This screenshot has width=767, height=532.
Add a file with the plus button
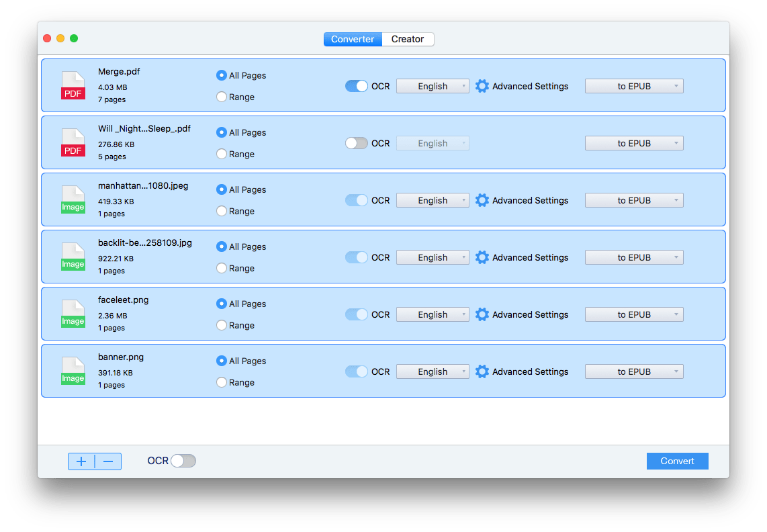pos(81,461)
